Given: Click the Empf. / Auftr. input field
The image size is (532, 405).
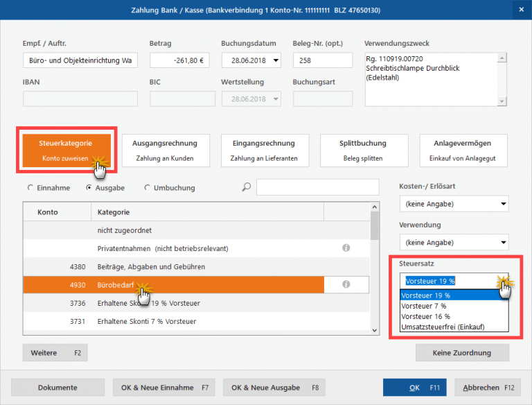Looking at the screenshot, I should point(80,60).
